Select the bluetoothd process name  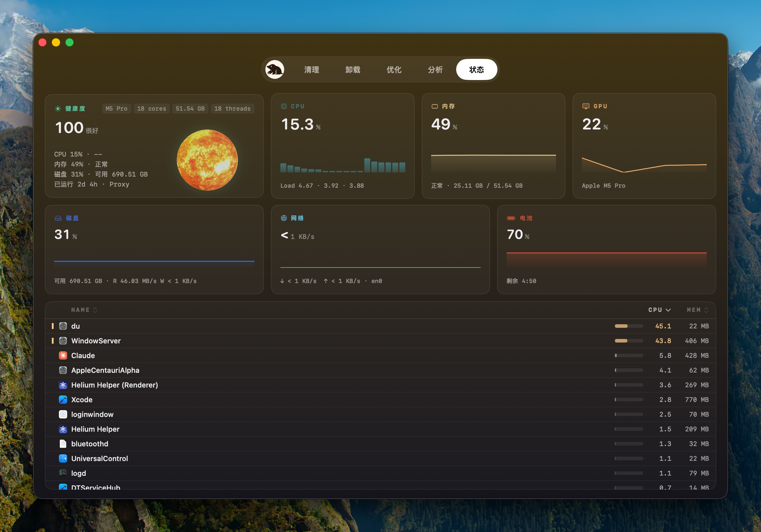click(x=90, y=443)
